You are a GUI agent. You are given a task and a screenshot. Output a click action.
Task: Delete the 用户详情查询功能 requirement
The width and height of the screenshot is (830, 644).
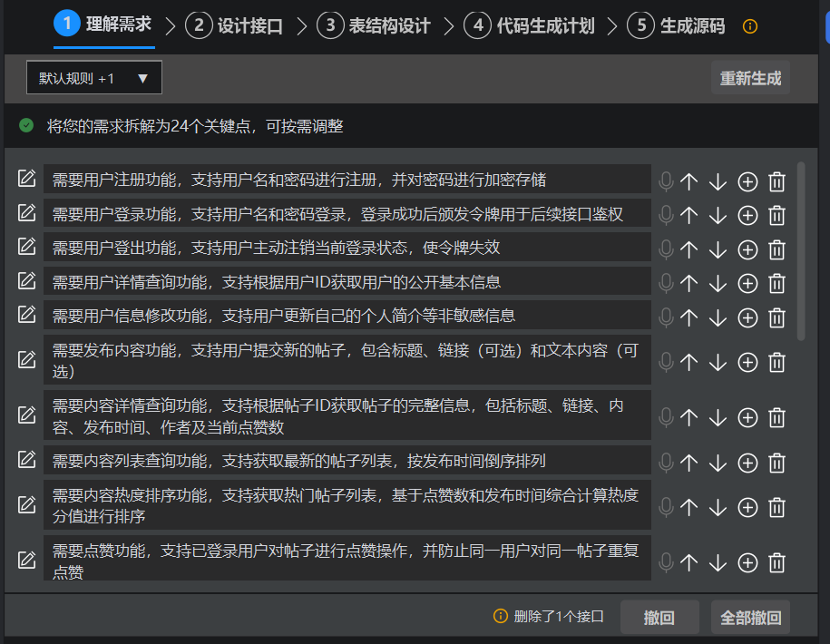[x=776, y=284]
